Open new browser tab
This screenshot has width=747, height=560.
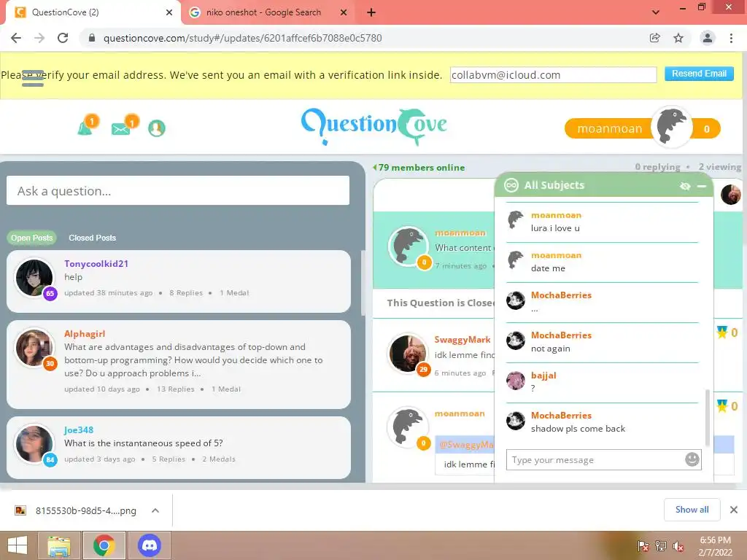click(371, 12)
